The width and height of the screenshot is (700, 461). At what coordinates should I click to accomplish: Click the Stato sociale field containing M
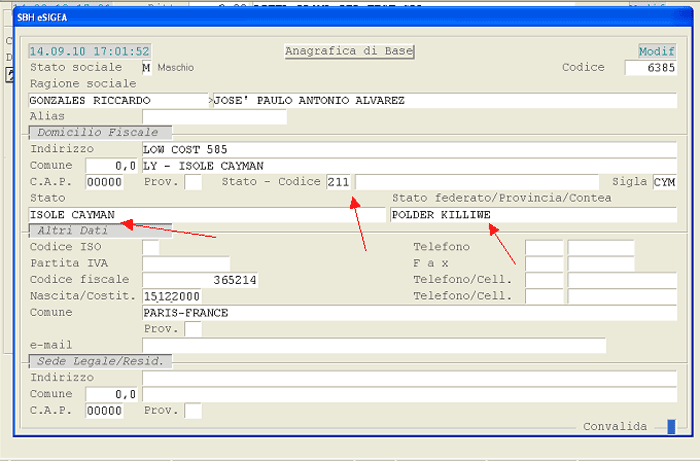(x=147, y=68)
